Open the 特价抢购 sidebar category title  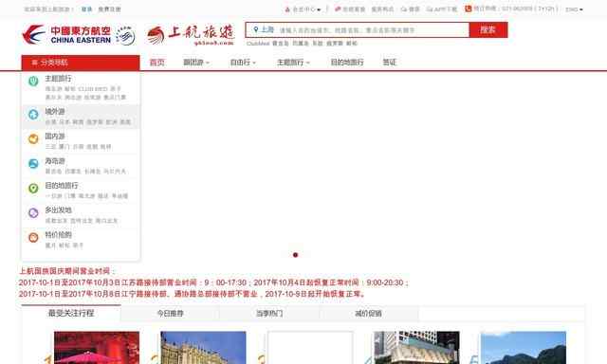coord(58,235)
